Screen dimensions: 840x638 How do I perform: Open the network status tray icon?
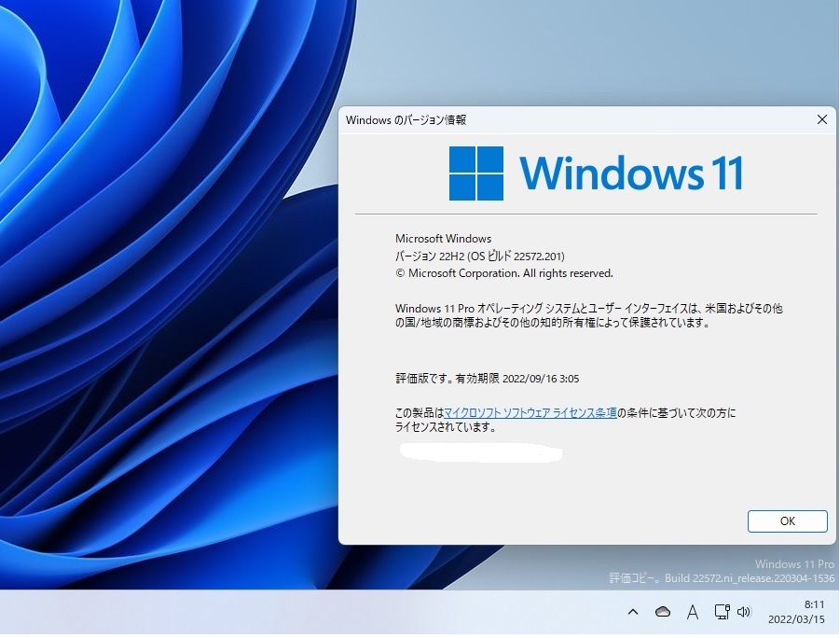click(x=722, y=612)
